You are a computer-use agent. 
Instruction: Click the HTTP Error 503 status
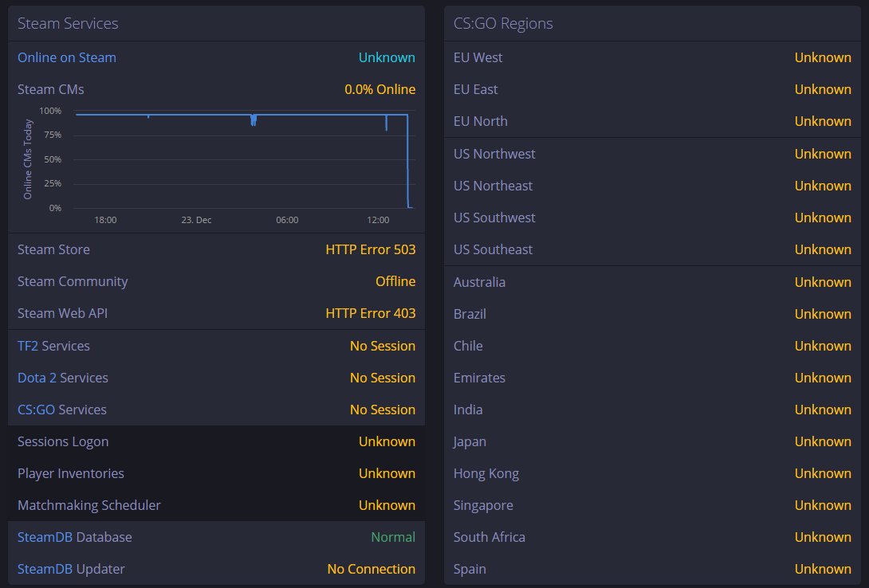pos(370,249)
